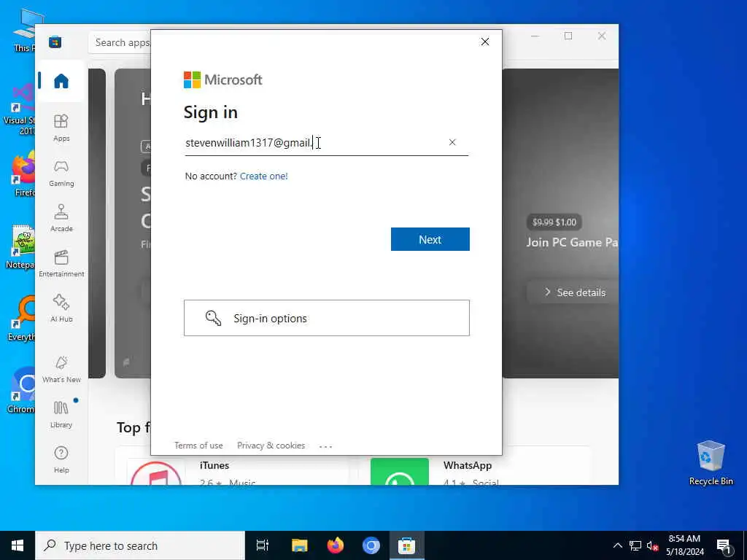Open Entertainment section in Store sidebar
Screen dimensions: 747x560
point(61,263)
